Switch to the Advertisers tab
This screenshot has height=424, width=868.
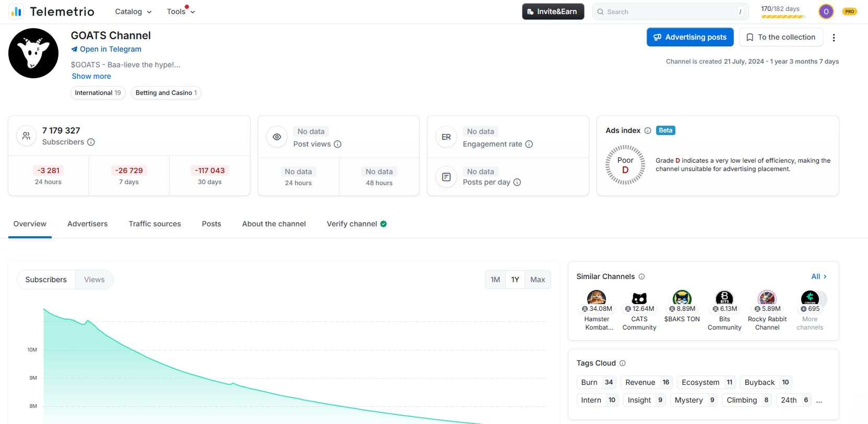click(x=87, y=224)
